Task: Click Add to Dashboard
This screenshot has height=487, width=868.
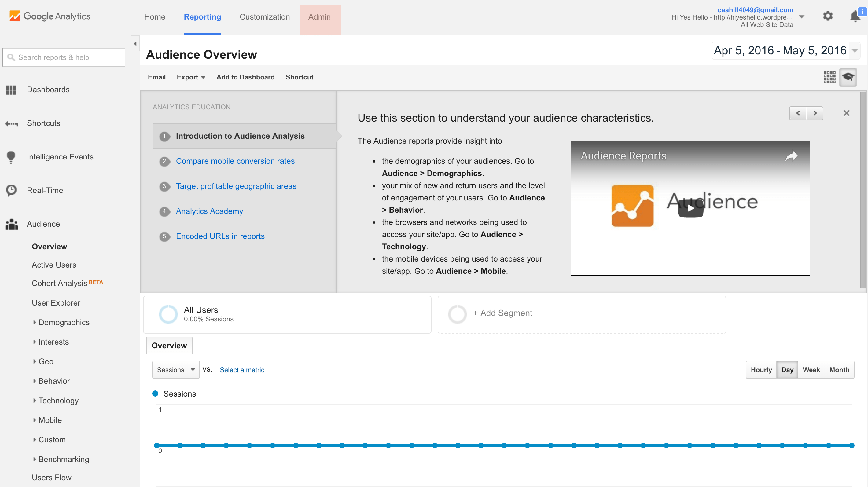Action: click(x=245, y=77)
